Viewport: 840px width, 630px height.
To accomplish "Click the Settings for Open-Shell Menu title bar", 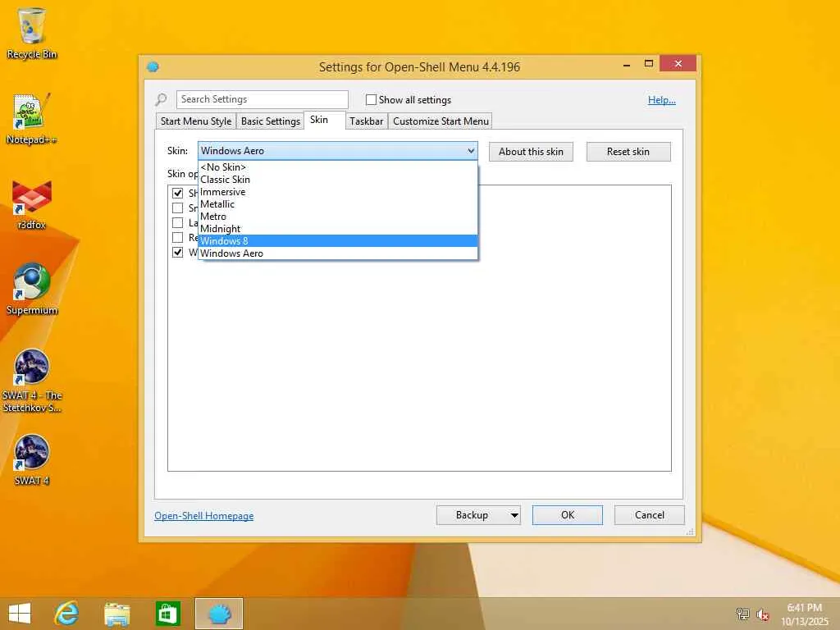I will coord(419,67).
